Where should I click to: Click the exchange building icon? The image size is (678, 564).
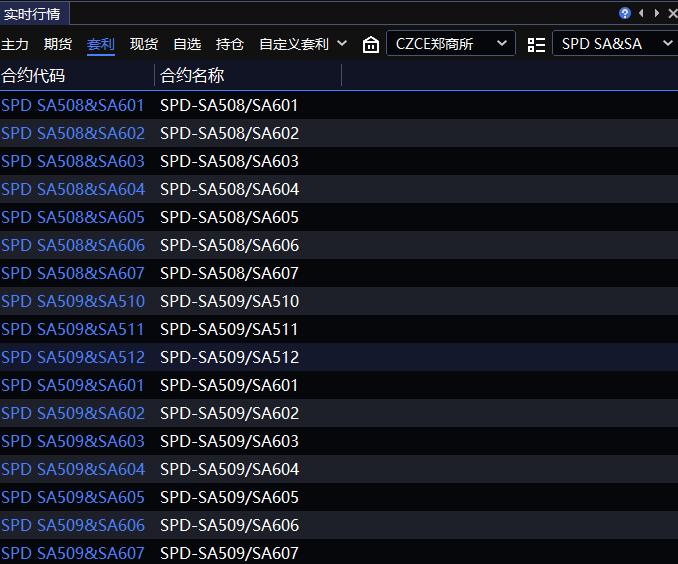tap(371, 44)
